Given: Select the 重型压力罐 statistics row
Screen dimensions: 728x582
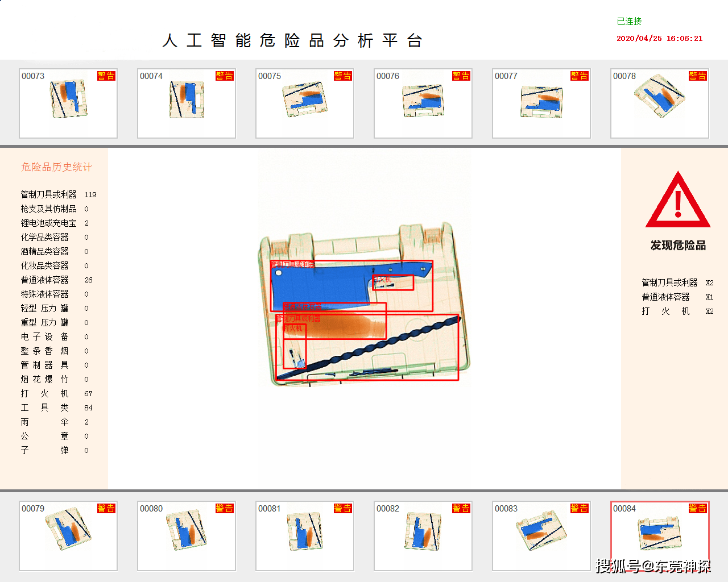Looking at the screenshot, I should coord(55,322).
